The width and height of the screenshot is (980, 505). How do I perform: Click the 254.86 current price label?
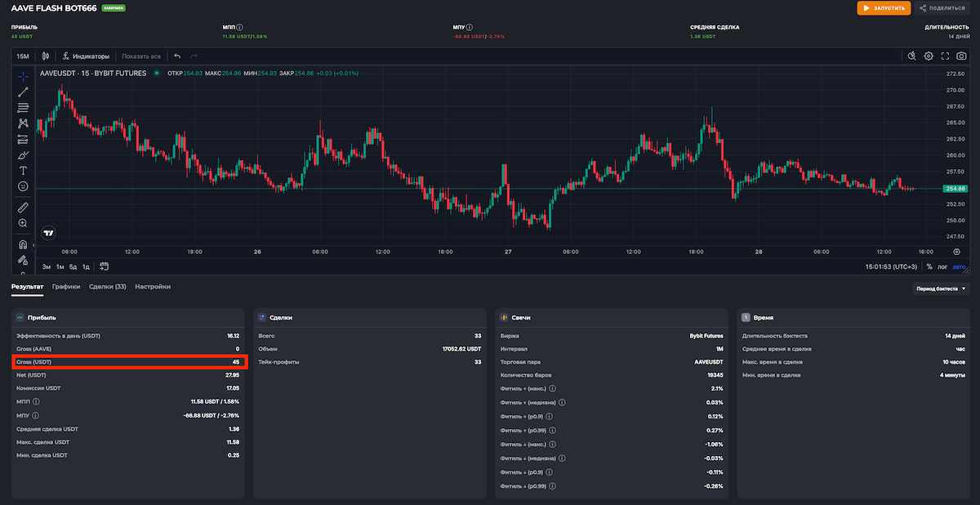tap(955, 189)
